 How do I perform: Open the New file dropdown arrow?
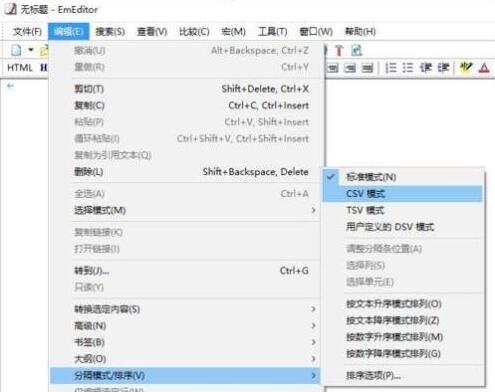31,50
